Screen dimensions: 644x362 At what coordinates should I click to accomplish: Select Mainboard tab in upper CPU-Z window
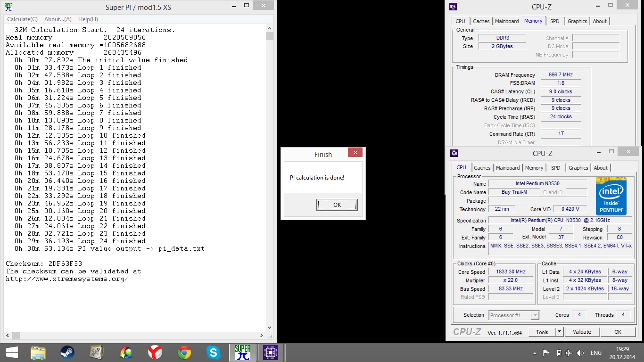[x=507, y=21]
